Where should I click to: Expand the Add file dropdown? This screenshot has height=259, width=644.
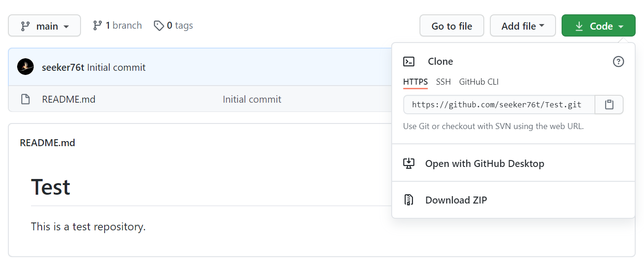click(523, 26)
